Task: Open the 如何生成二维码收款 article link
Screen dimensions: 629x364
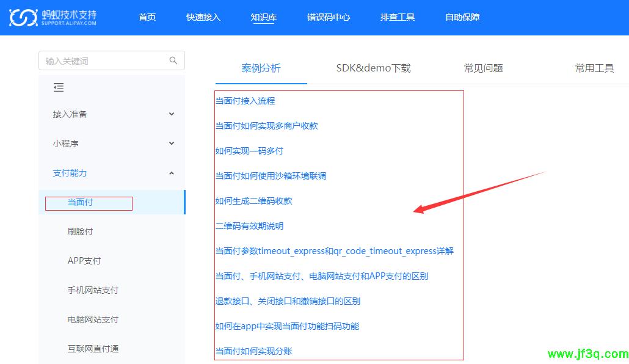Action: 249,201
